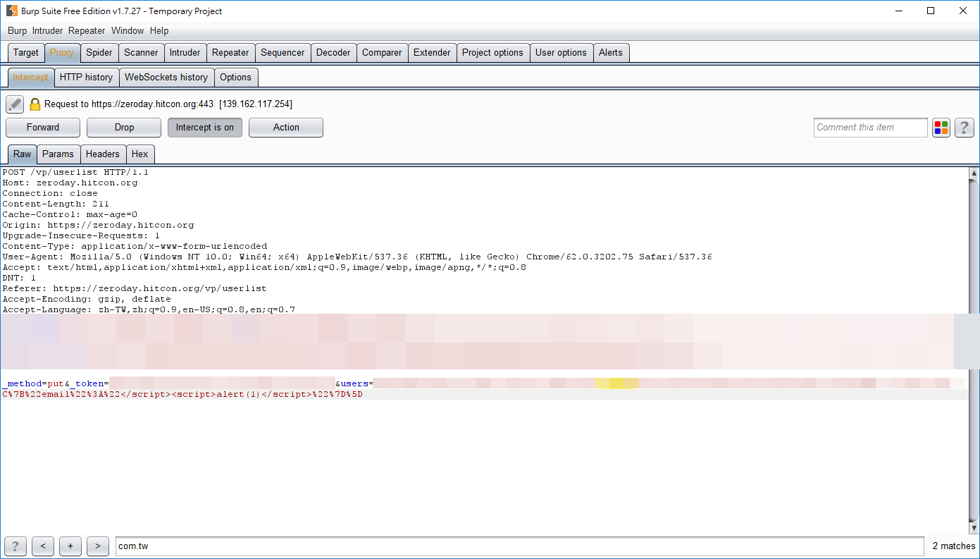The height and width of the screenshot is (559, 980).
Task: Open the User options tab
Action: coord(561,53)
